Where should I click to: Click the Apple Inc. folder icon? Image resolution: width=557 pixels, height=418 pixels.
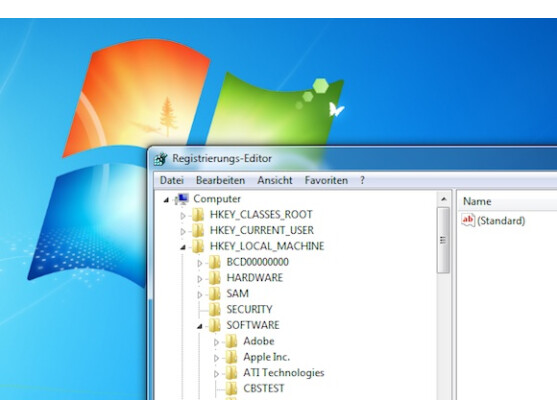pos(231,357)
